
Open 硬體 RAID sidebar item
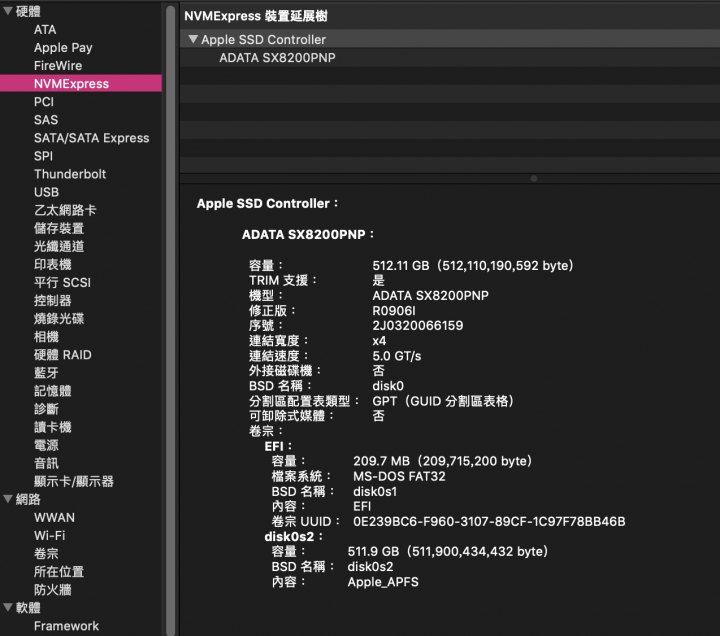[x=62, y=355]
